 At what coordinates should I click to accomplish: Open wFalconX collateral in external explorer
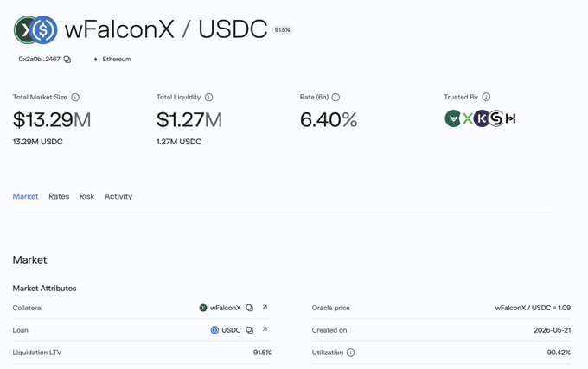point(265,307)
